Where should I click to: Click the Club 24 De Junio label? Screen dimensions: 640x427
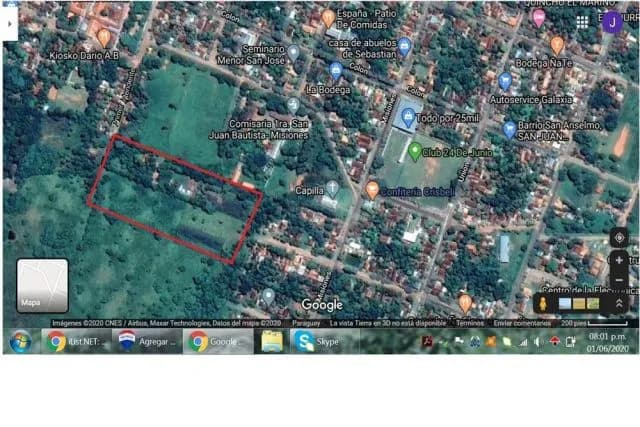tap(457, 153)
